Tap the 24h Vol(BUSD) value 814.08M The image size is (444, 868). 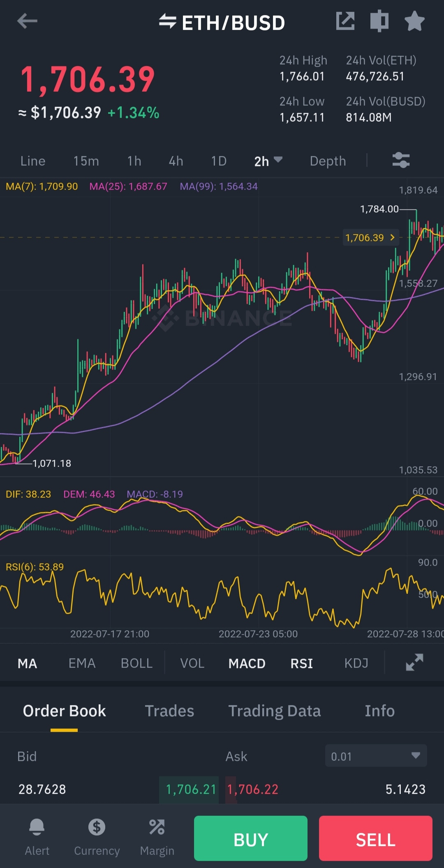coord(369,118)
